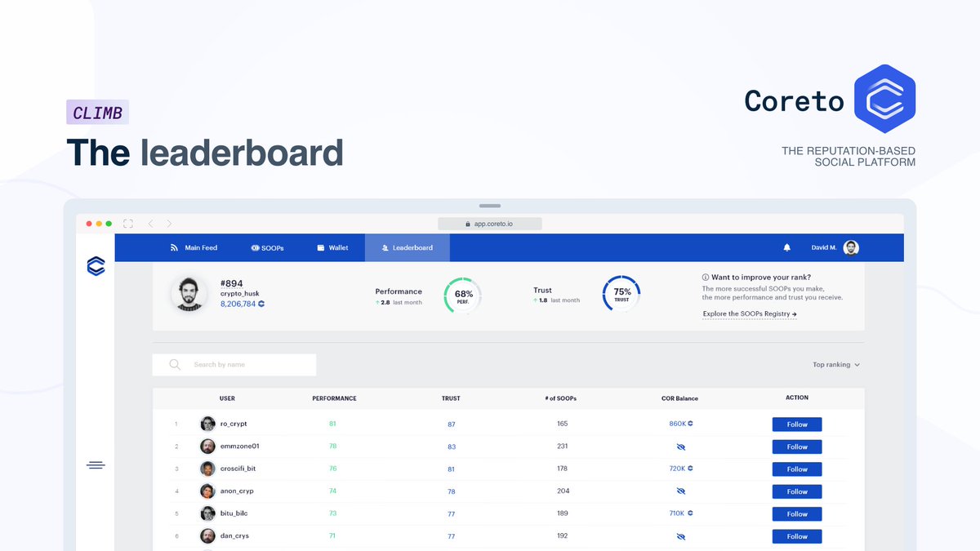Viewport: 980px width, 551px height.
Task: Click the large Coreto hexagon logo
Action: click(x=884, y=99)
